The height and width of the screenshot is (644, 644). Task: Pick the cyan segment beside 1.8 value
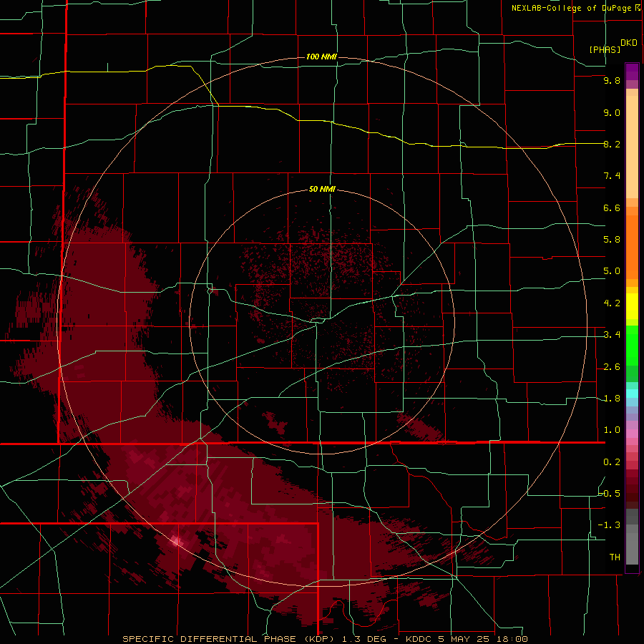tap(632, 394)
